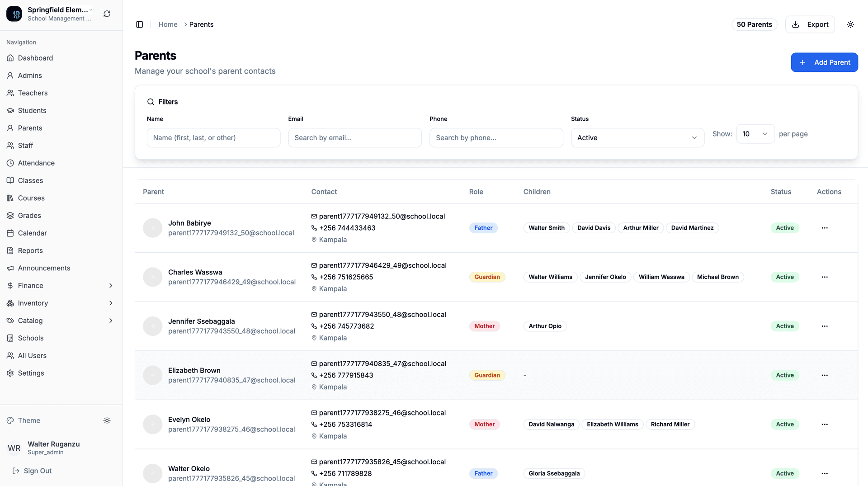Click Elizabeth Brown's Active status badge
Screen dimensions: 868x486
click(x=785, y=375)
